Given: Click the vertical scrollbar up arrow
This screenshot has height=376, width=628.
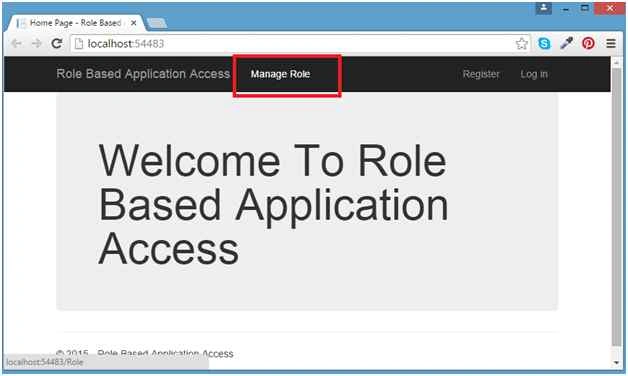Looking at the screenshot, I should [x=616, y=62].
